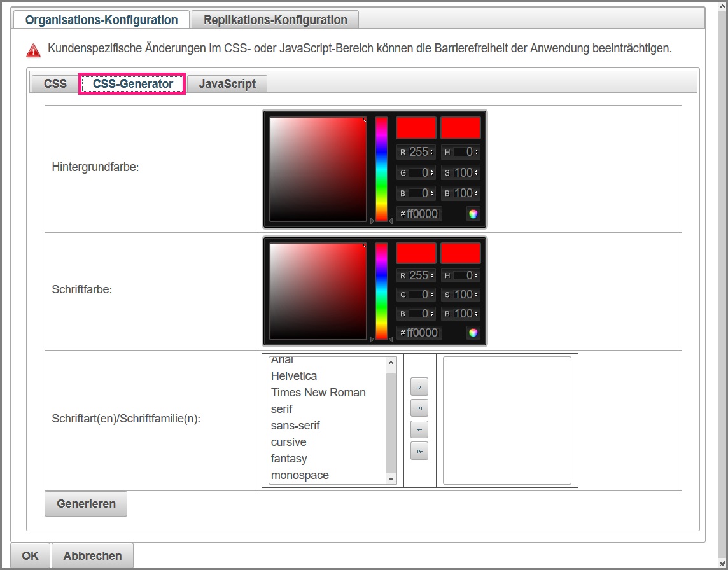Open the JavaScript tab
The image size is (728, 570).
(227, 84)
